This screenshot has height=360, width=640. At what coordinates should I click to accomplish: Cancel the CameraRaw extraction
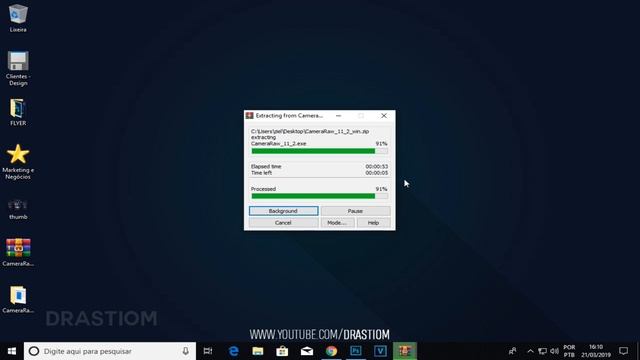pos(283,223)
